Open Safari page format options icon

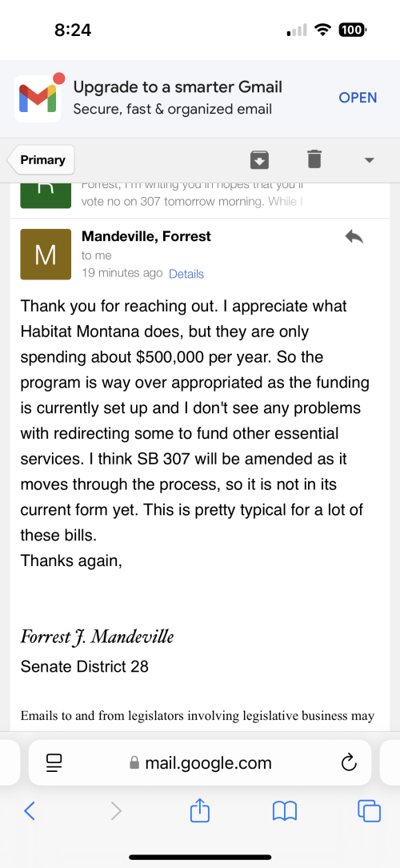tap(54, 763)
